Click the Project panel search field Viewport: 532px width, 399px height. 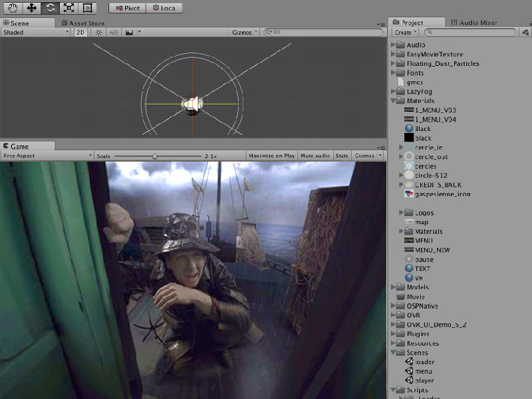pyautogui.click(x=471, y=32)
